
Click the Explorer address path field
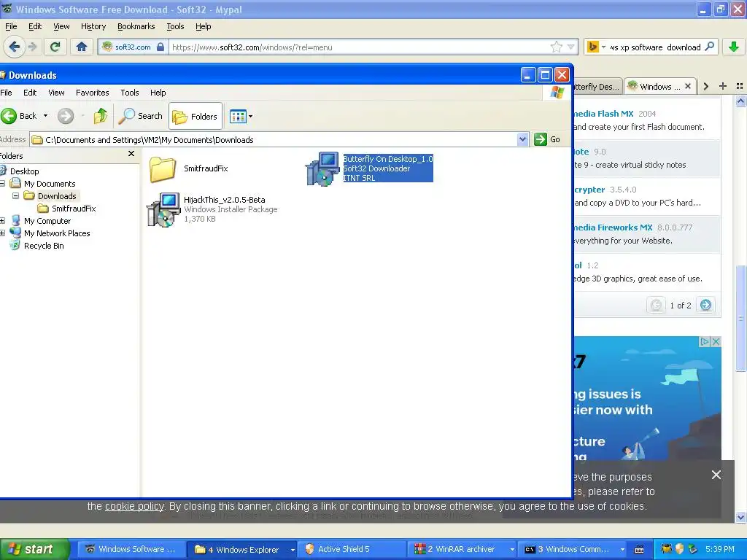(x=279, y=139)
